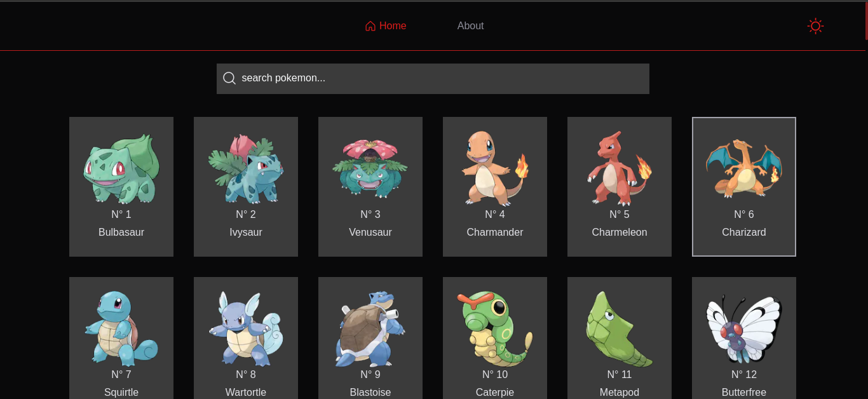This screenshot has width=868, height=399.
Task: Click the N° 4 number text
Action: pyautogui.click(x=495, y=215)
